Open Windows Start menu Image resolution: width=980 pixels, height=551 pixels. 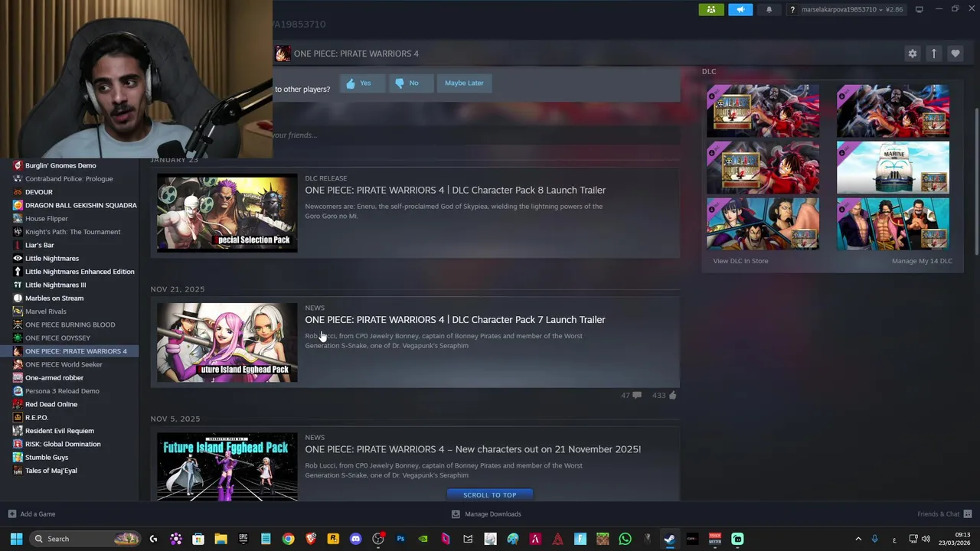tap(16, 539)
